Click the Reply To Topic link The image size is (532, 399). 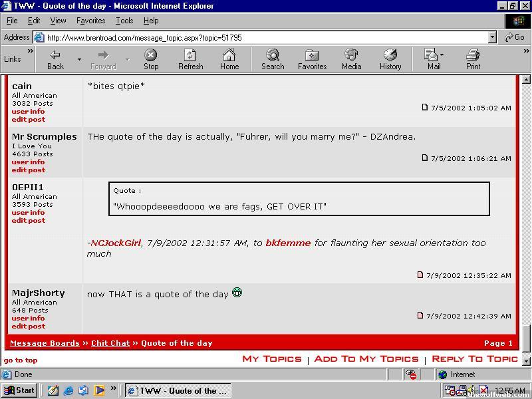(x=474, y=359)
